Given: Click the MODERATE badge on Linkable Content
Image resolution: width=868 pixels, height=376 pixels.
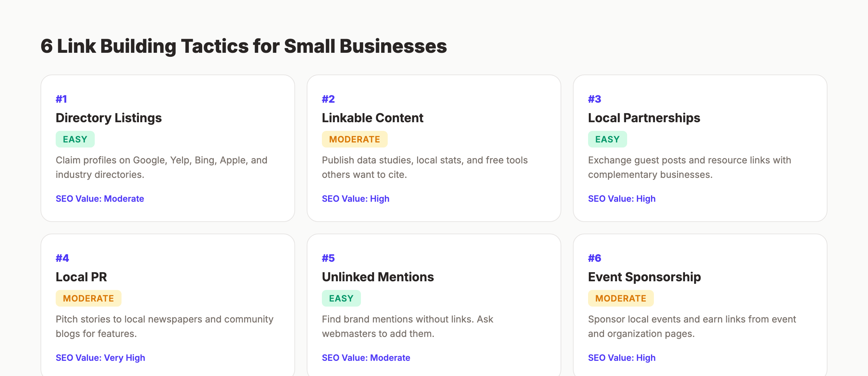Looking at the screenshot, I should pyautogui.click(x=354, y=139).
